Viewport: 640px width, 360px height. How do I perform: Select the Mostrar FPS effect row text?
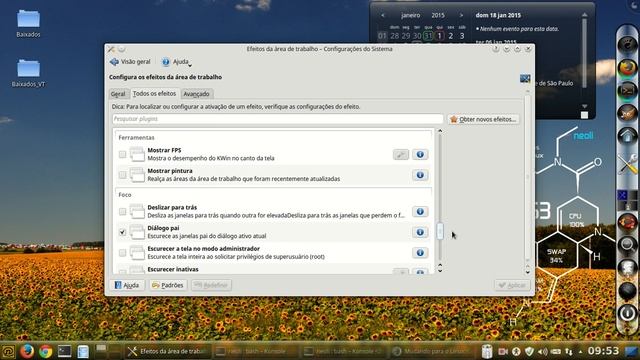(x=211, y=154)
